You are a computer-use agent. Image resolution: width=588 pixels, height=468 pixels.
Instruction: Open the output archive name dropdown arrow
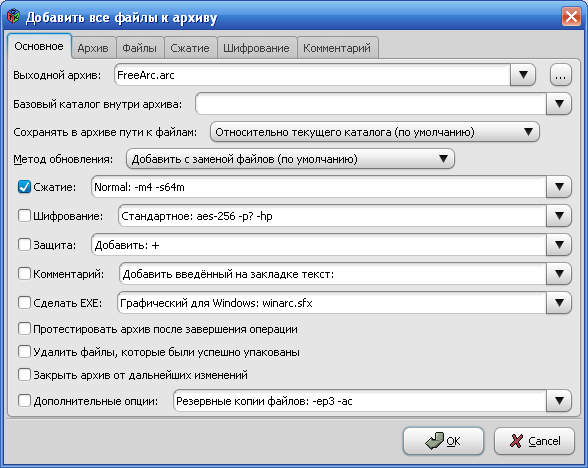coord(523,75)
